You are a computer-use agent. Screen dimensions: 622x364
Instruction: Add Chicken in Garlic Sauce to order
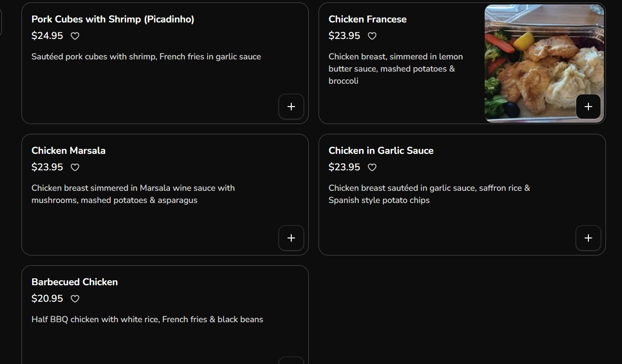588,238
